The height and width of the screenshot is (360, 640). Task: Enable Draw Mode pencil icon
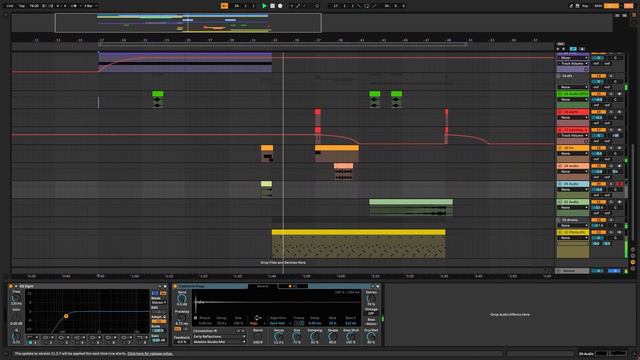(x=571, y=6)
